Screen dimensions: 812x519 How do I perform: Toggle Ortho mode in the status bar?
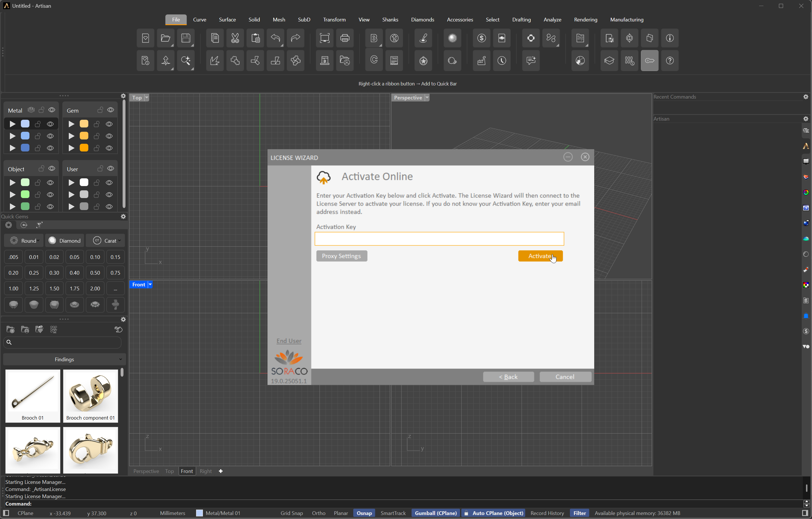tap(319, 513)
